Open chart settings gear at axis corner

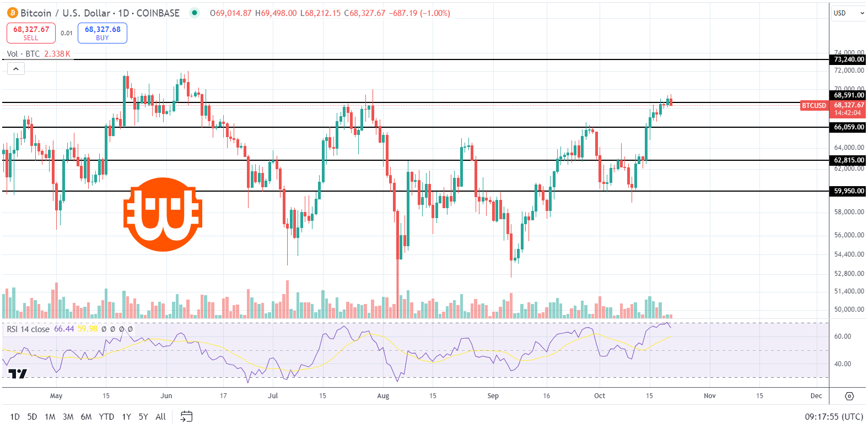click(x=849, y=396)
